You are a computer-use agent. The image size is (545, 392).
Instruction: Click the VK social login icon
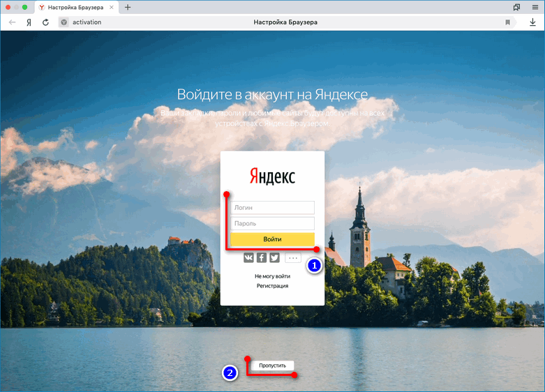pyautogui.click(x=249, y=258)
